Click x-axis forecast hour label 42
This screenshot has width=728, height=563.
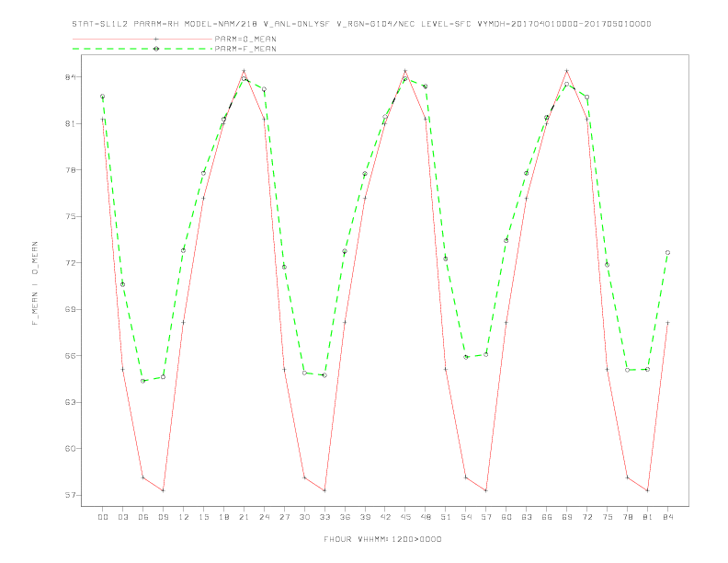tap(385, 517)
